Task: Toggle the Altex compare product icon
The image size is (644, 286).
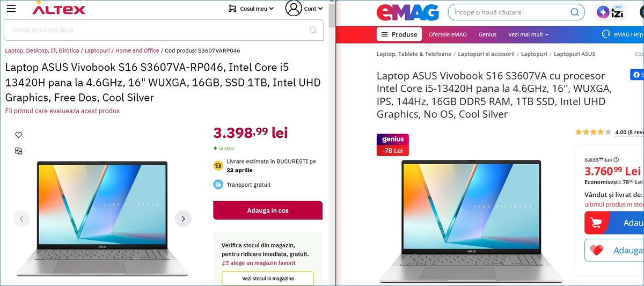Action: point(19,151)
